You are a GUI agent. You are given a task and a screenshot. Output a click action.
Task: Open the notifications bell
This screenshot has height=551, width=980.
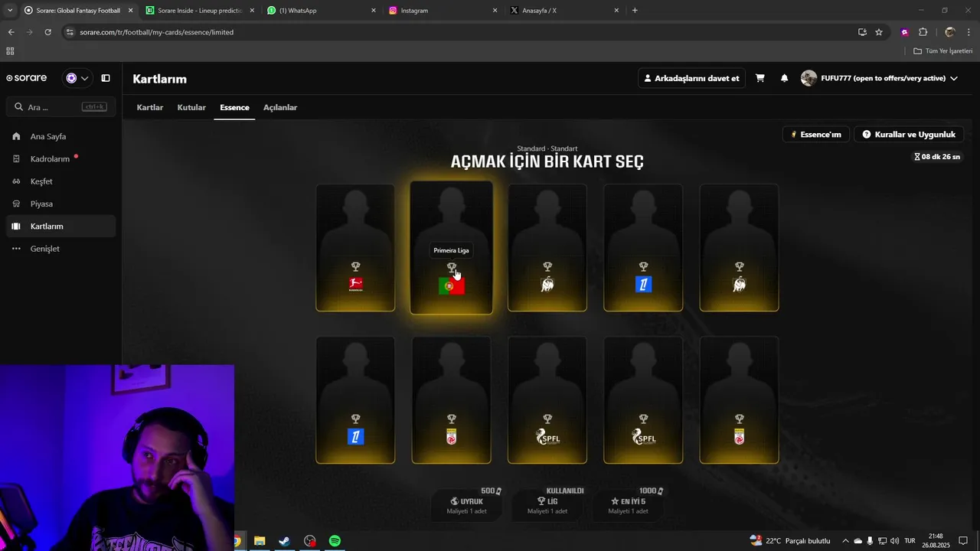tap(784, 78)
